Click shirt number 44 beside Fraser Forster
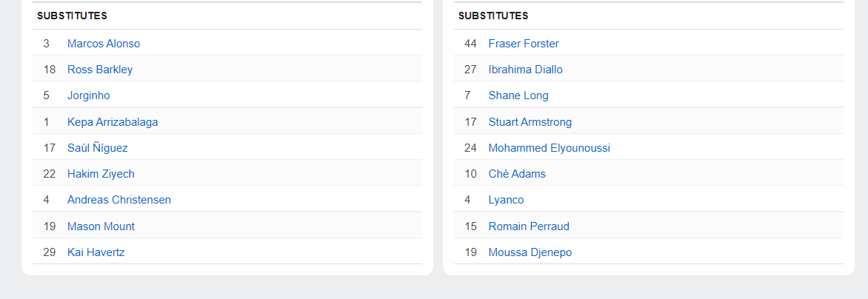868x299 pixels. click(x=470, y=44)
